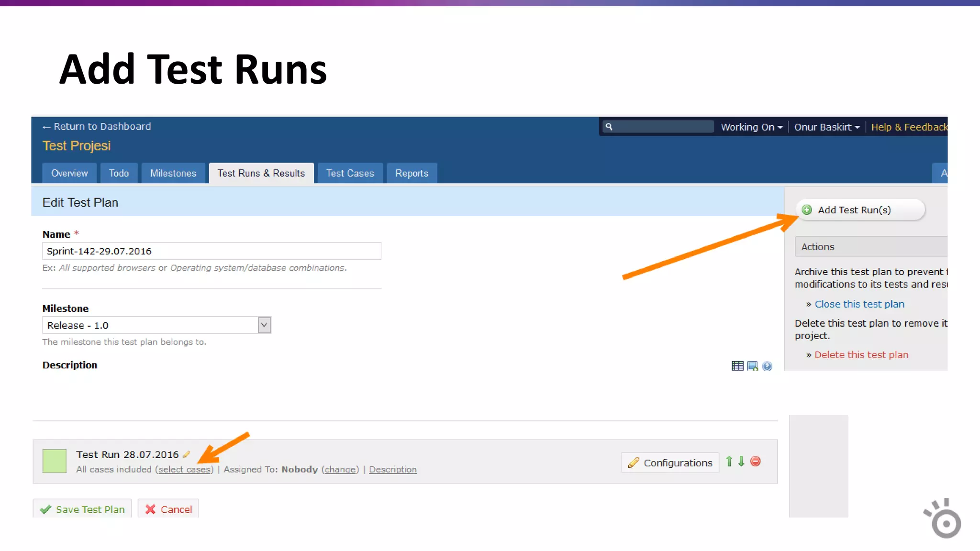Open the select cases link
The width and height of the screenshot is (980, 551).
[184, 470]
